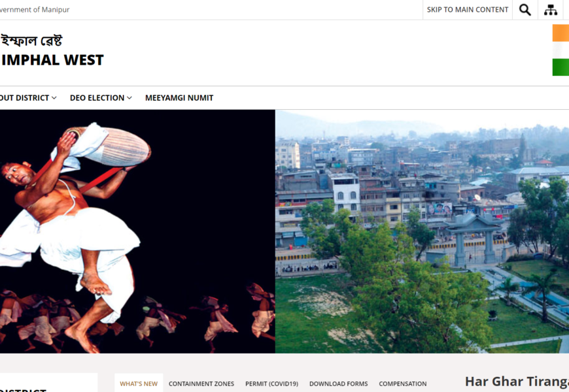
Task: Open the Har Ghar Tiranga heading
Action: click(x=517, y=382)
